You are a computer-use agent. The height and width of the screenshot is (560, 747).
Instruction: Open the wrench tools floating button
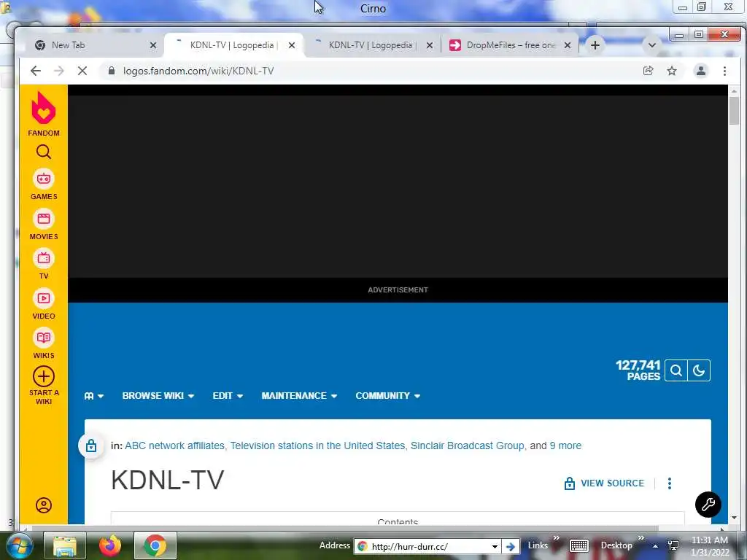pos(708,505)
